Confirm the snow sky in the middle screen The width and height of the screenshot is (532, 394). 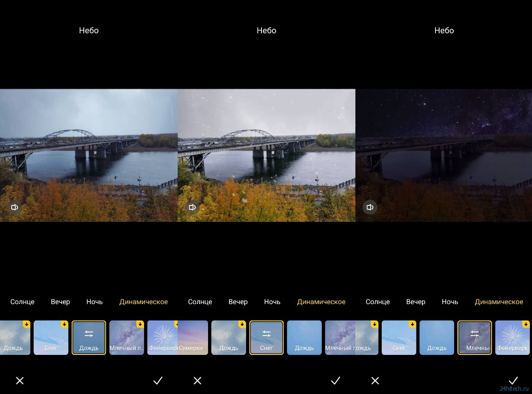(x=336, y=380)
